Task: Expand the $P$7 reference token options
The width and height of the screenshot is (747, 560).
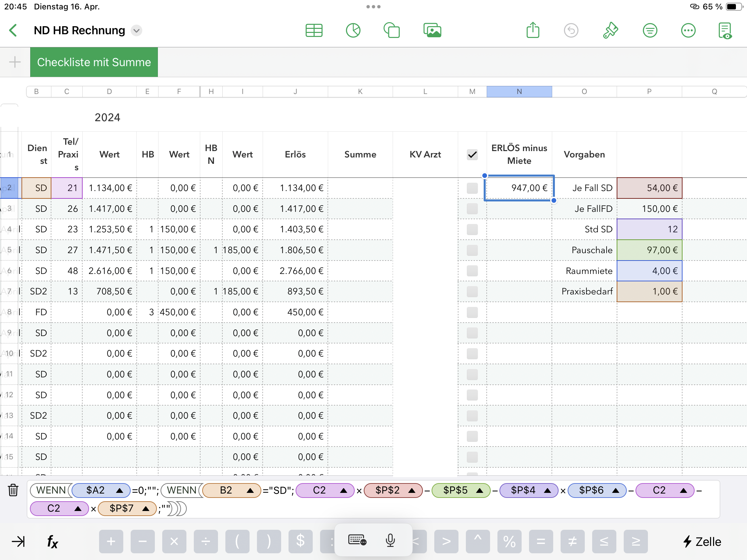Action: click(x=146, y=509)
